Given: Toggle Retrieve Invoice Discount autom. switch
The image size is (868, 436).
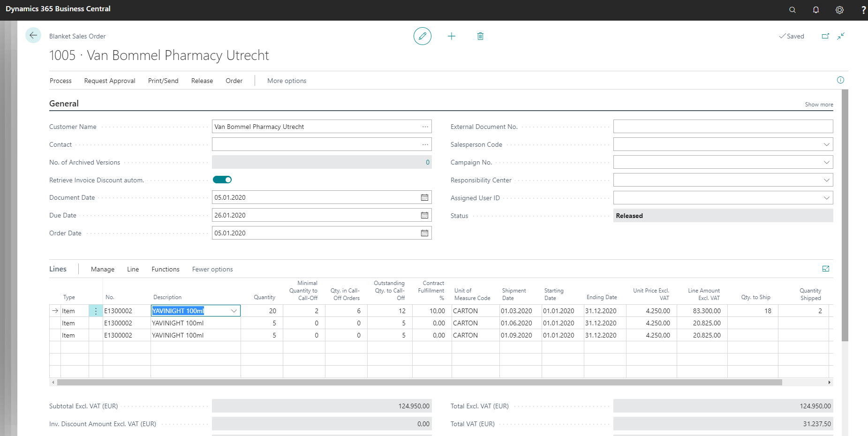Looking at the screenshot, I should [x=222, y=180].
